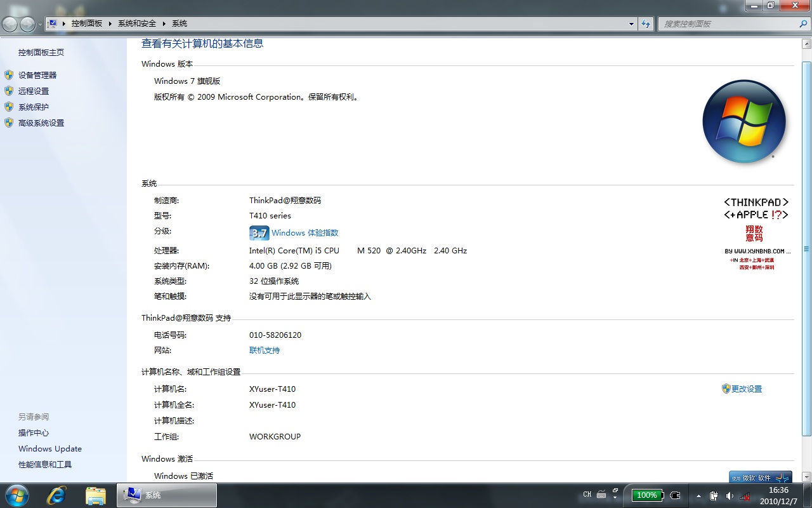Screen dimensions: 812x508
Task: Click the 3.7 experience index badge
Action: coord(259,233)
